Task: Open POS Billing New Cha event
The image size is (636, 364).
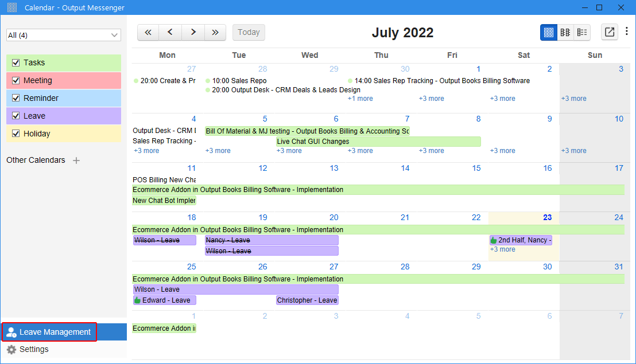Action: [x=164, y=180]
